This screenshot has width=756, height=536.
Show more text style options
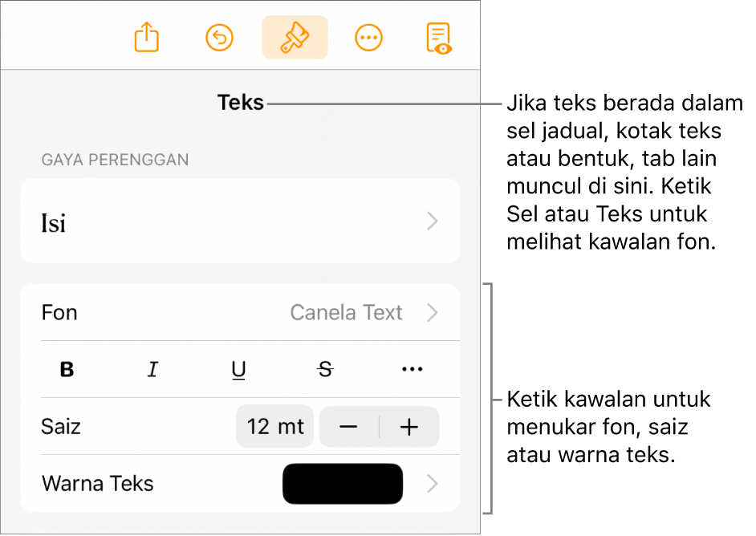[x=412, y=369]
